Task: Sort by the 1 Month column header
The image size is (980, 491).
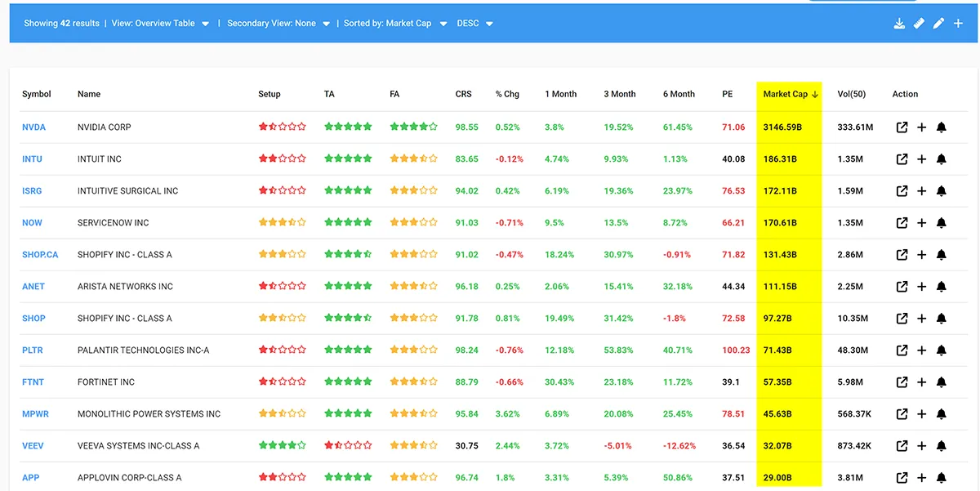Action: click(x=560, y=94)
